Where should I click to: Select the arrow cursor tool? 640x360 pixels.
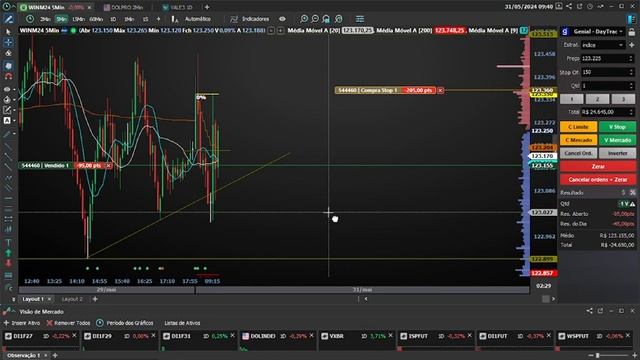coord(8,31)
